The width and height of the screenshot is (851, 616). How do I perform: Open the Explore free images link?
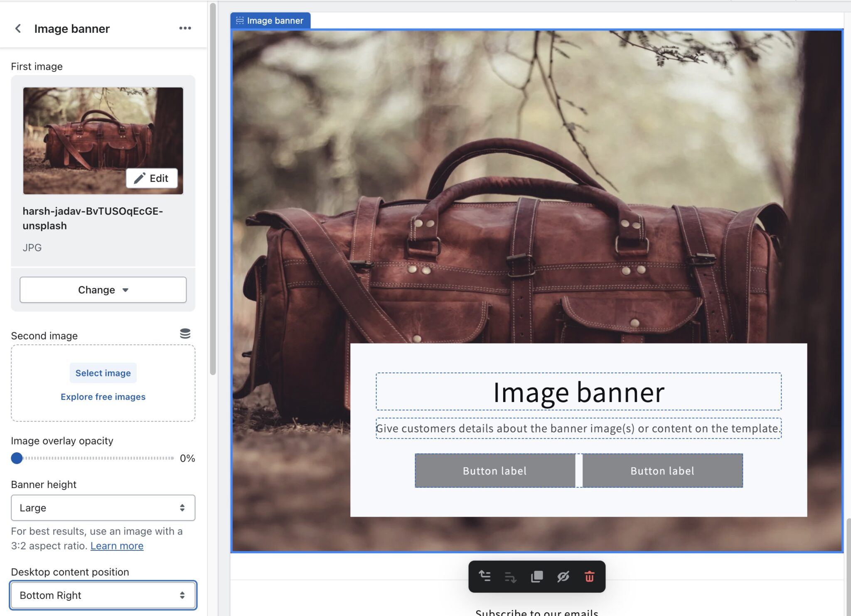coord(103,397)
